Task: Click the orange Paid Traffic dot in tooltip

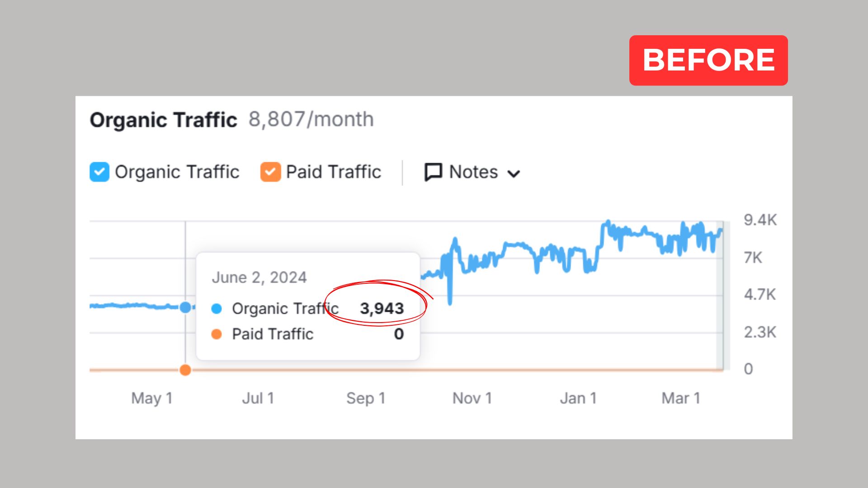Action: point(217,334)
